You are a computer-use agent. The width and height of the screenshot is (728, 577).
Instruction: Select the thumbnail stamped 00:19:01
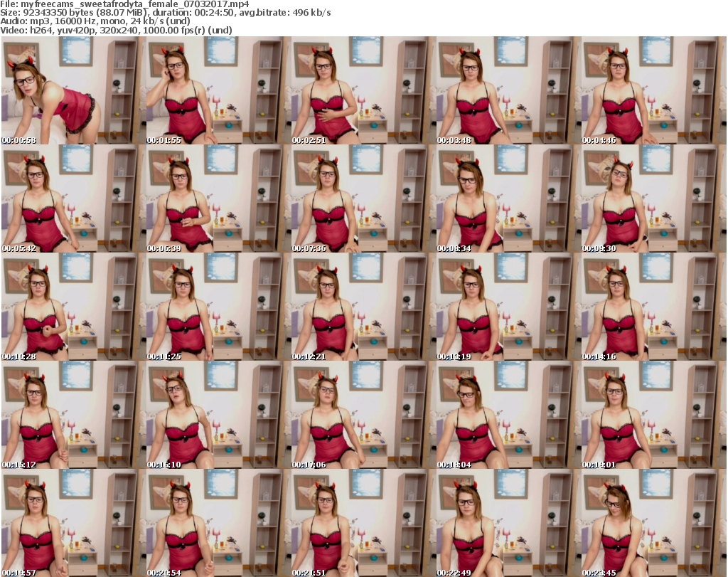(x=653, y=415)
